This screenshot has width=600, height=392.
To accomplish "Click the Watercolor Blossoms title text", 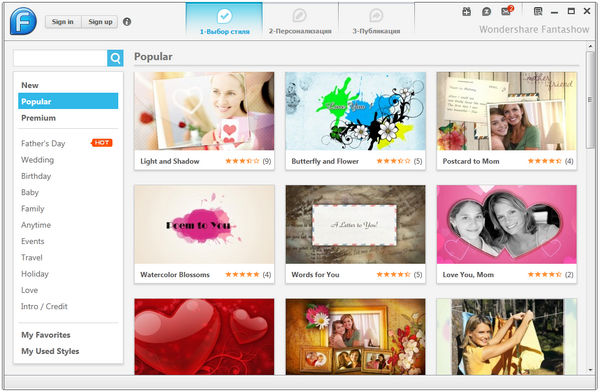I will [x=175, y=274].
